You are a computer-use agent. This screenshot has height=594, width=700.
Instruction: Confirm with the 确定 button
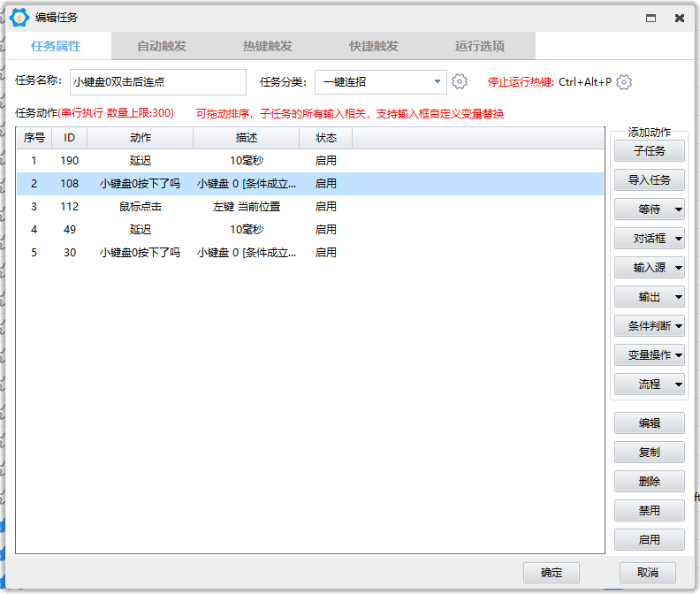point(552,573)
